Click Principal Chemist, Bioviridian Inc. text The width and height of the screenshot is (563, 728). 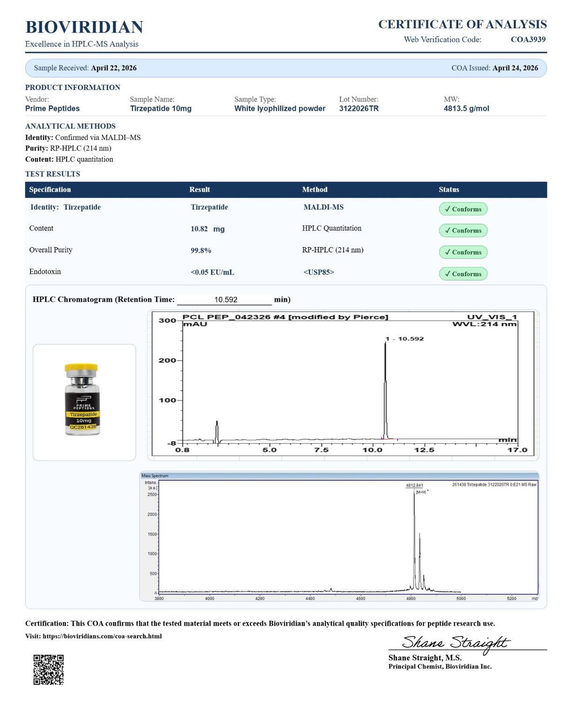pyautogui.click(x=440, y=667)
